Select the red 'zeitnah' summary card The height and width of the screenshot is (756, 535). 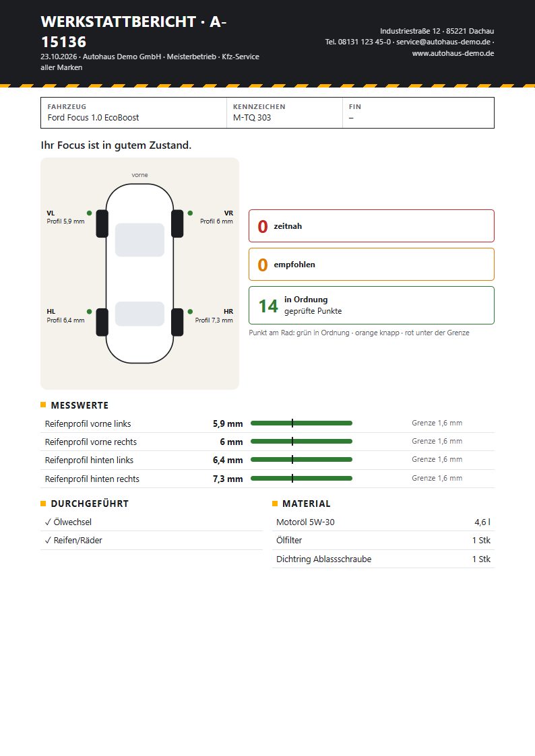click(x=371, y=226)
